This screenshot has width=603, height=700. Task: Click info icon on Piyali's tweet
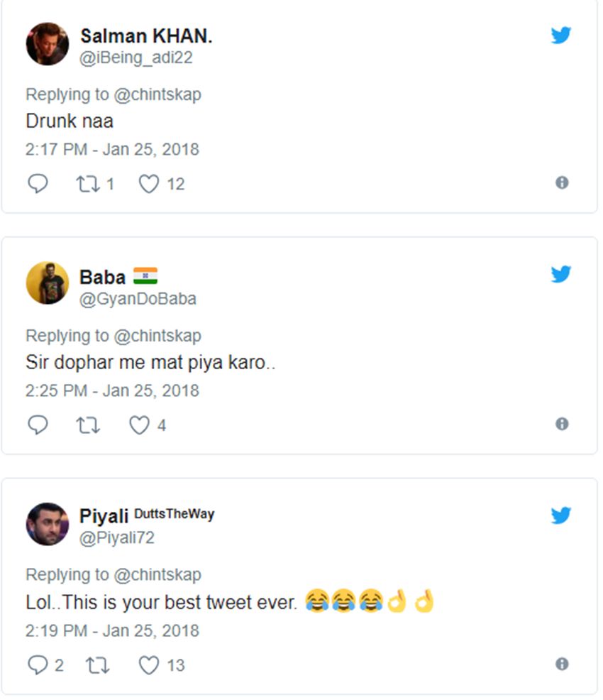click(562, 664)
